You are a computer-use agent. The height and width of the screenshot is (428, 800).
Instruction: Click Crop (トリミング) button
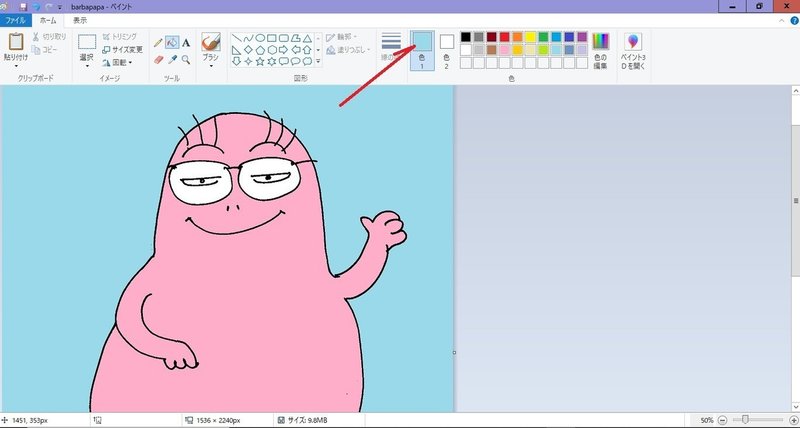119,37
